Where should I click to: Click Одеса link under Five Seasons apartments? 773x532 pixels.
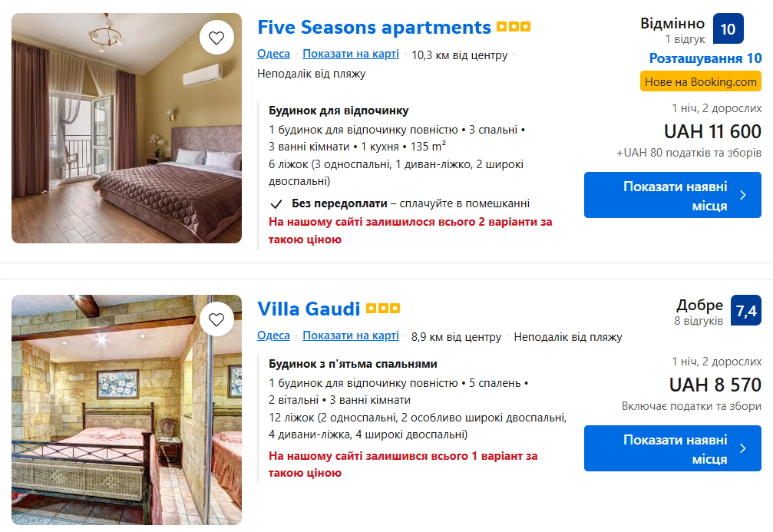[x=273, y=54]
